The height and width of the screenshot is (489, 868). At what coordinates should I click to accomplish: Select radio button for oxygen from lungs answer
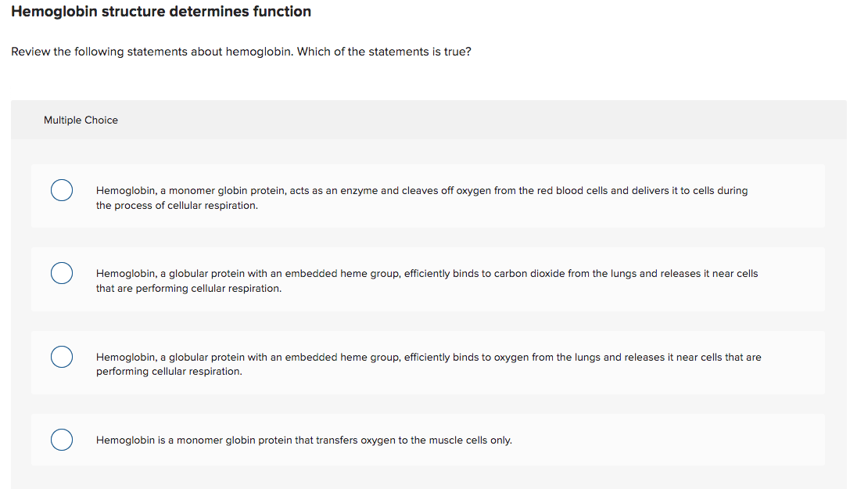click(62, 357)
